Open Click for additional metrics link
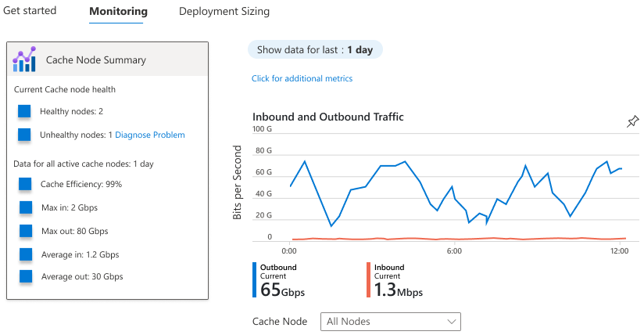Viewport: 644px width, 335px height. tap(302, 78)
